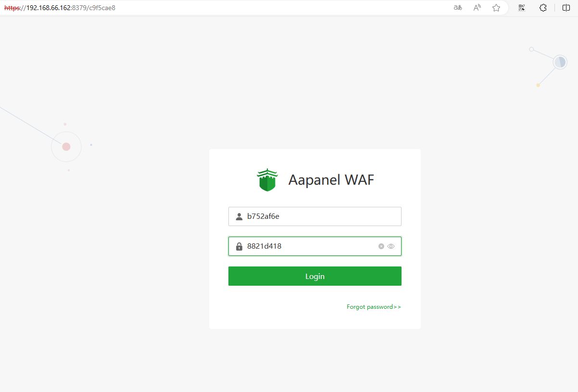Open the browser extensions puzzle icon
This screenshot has width=578, height=392.
click(543, 8)
